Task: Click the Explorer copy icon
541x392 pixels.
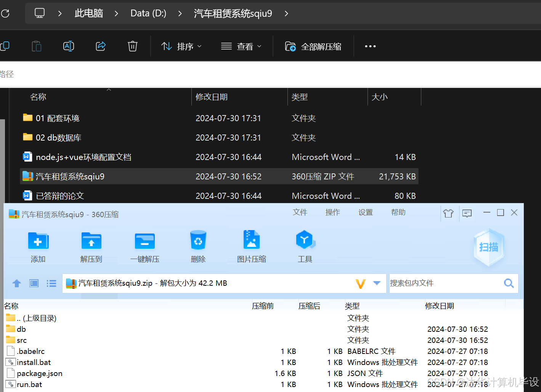Action: pyautogui.click(x=5, y=46)
